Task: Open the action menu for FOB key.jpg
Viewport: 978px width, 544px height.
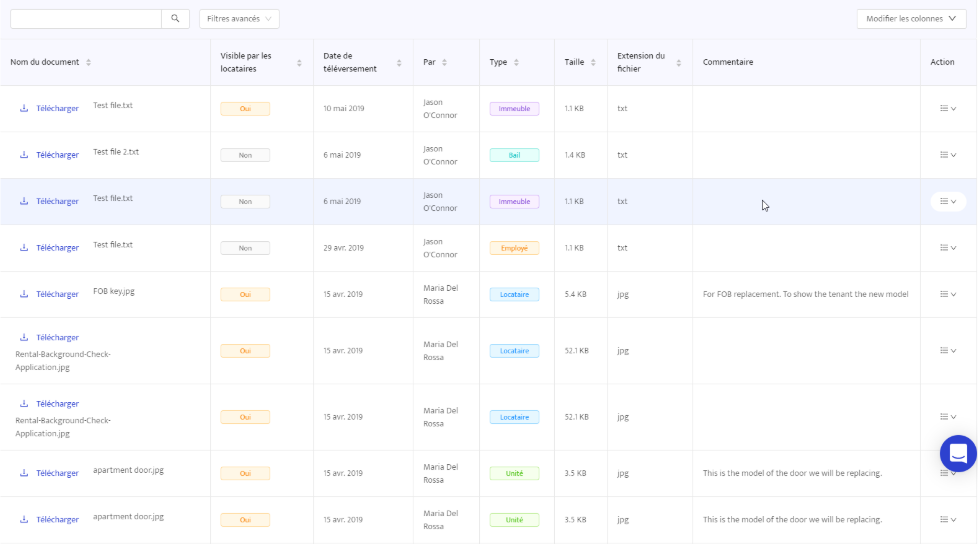Action: click(x=948, y=294)
